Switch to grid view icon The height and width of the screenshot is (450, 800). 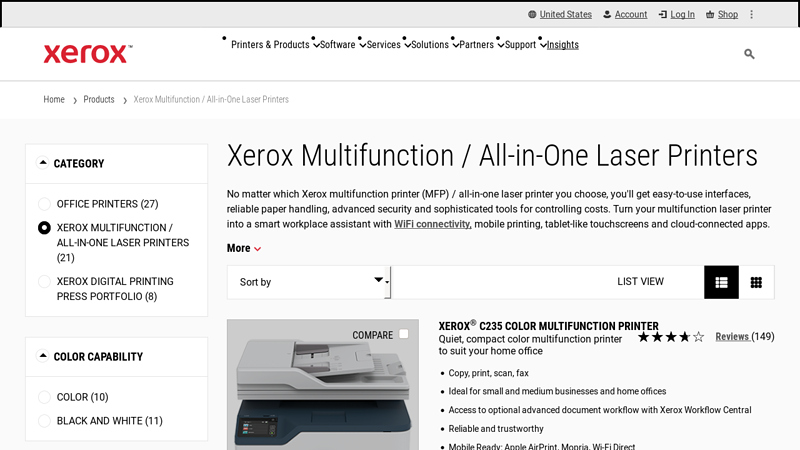[x=756, y=282]
